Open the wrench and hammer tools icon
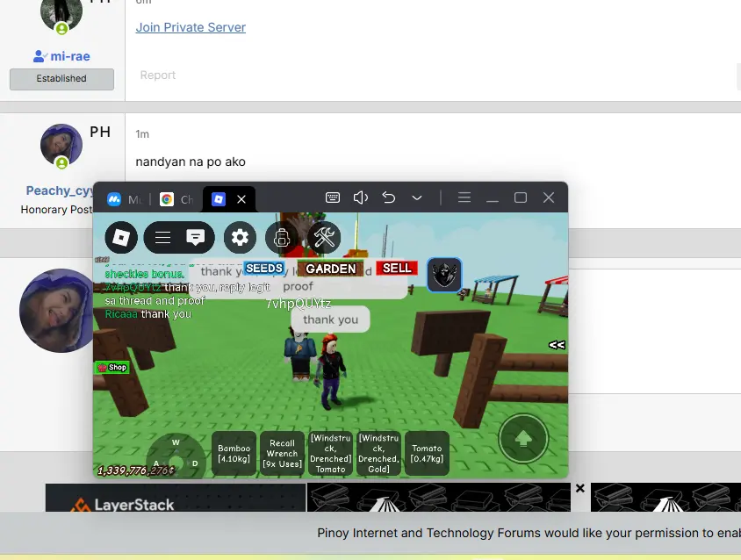 pyautogui.click(x=324, y=237)
